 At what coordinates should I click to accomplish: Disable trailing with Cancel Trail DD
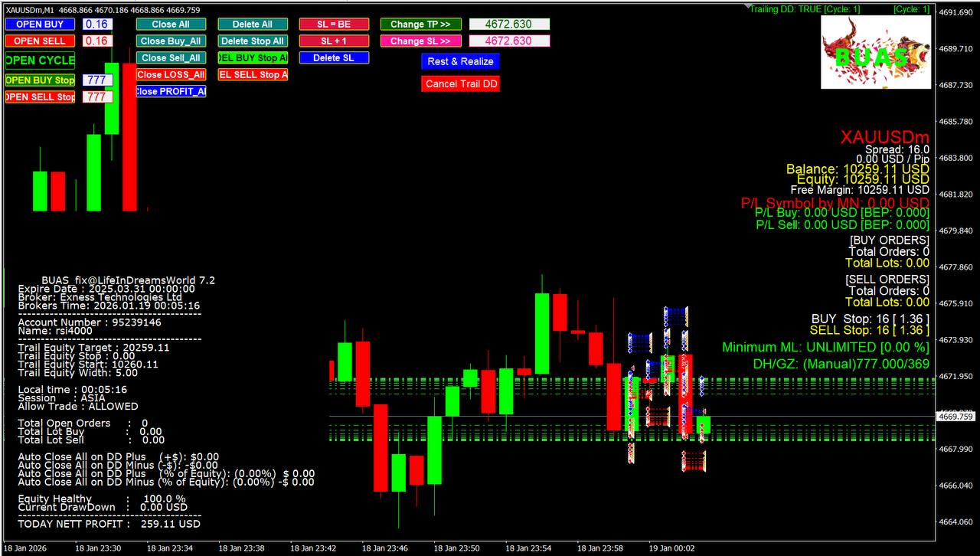pyautogui.click(x=460, y=84)
